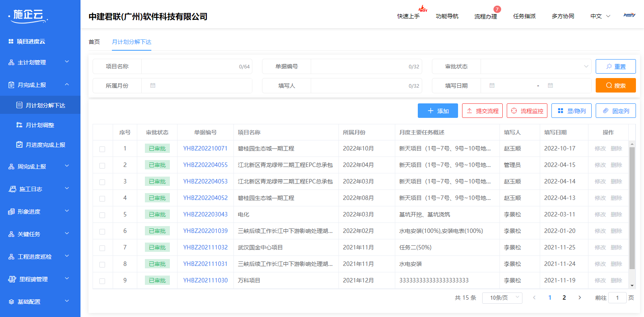Click the 月计划调整 sidebar icon

19,125
